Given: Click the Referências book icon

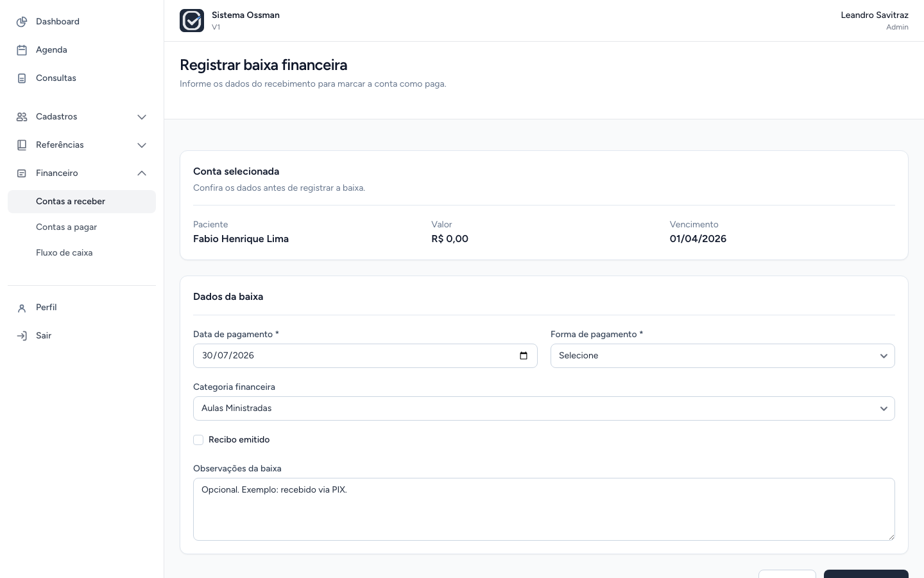Looking at the screenshot, I should [22, 145].
